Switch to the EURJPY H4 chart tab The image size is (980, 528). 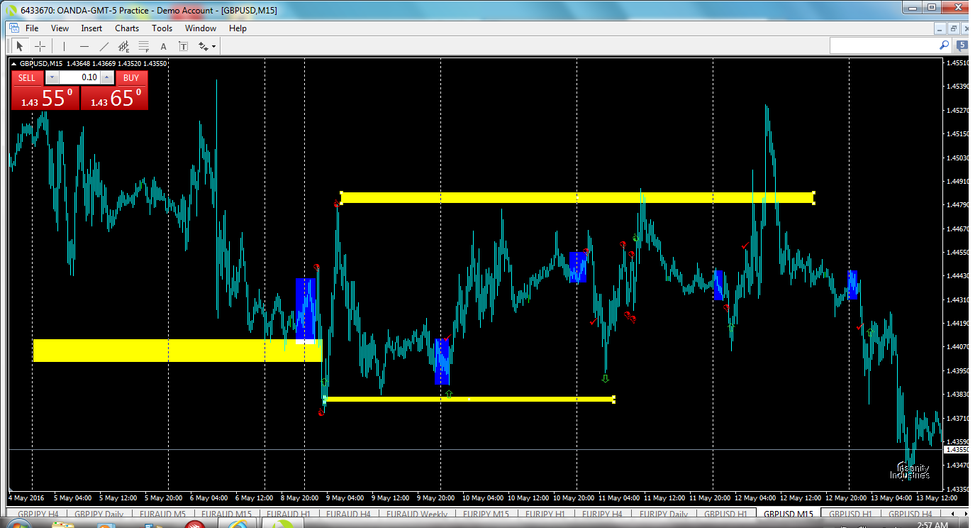pos(602,515)
